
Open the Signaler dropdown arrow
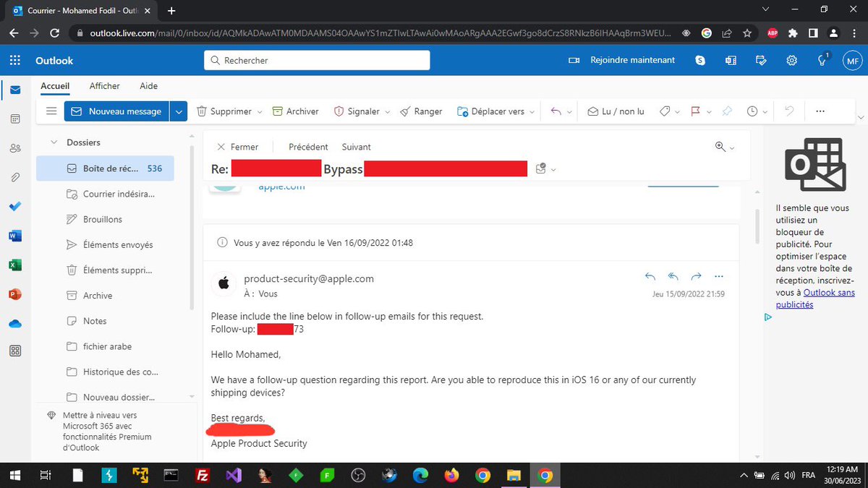[x=387, y=112]
